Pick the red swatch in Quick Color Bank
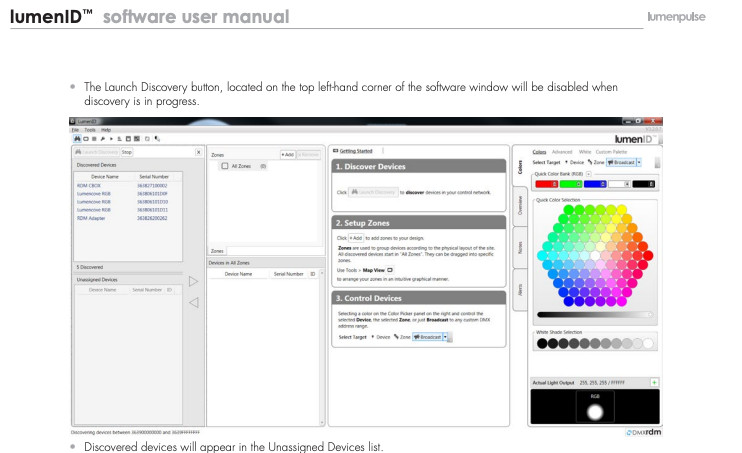The height and width of the screenshot is (453, 742). click(546, 184)
